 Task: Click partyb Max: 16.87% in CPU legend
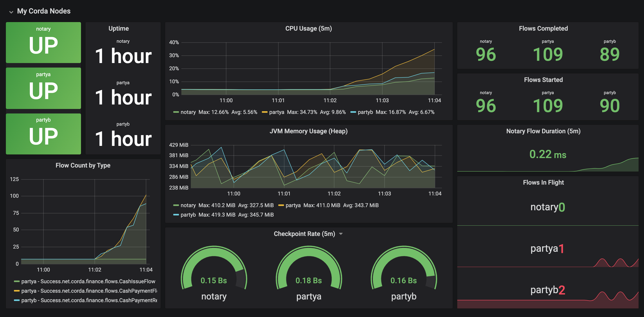coord(391,112)
